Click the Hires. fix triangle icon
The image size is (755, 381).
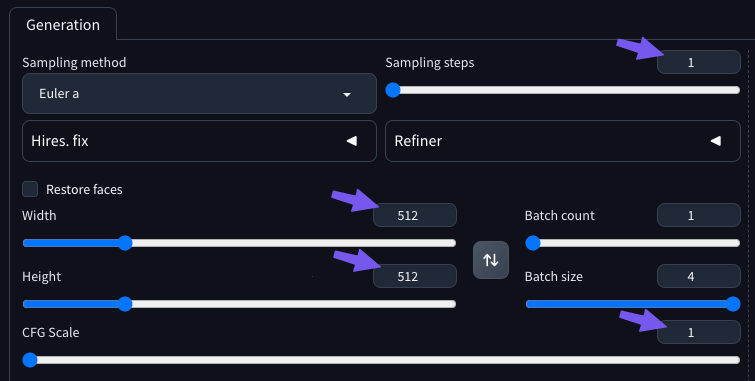(x=352, y=141)
